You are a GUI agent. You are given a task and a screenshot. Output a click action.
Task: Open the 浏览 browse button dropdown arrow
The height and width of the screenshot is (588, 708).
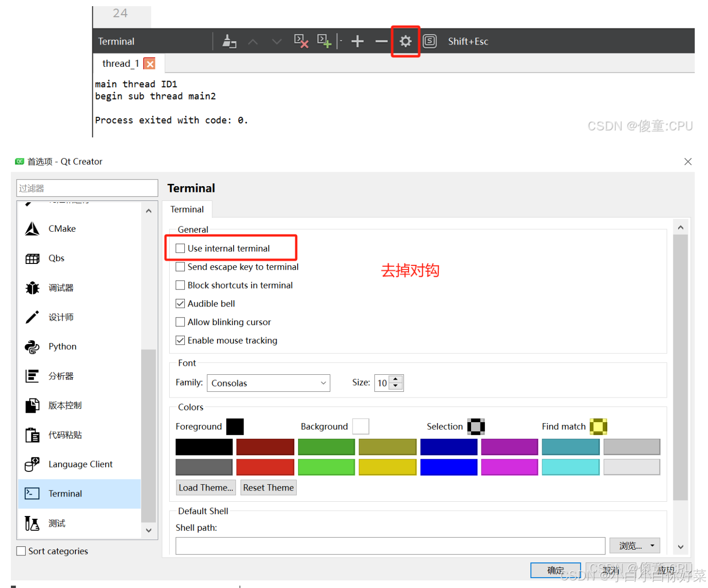tap(652, 546)
